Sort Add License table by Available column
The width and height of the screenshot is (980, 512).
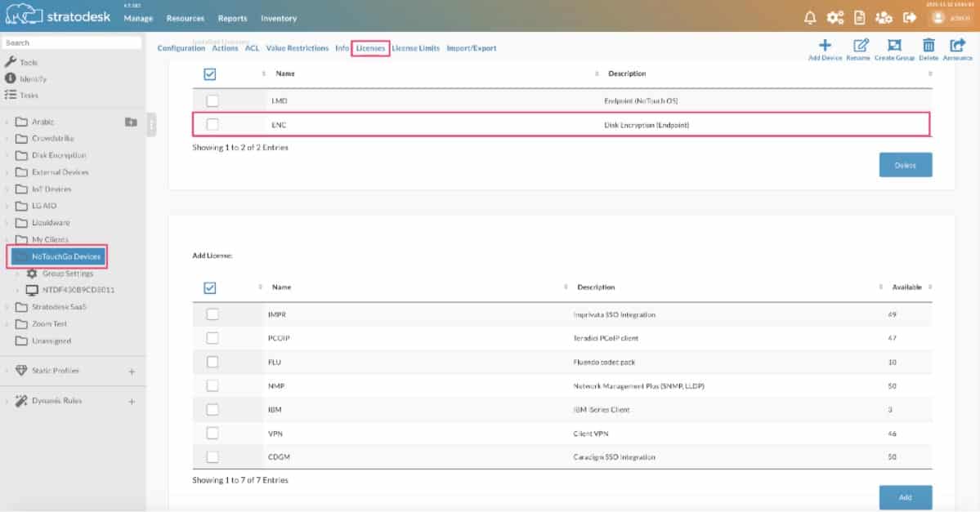pos(907,287)
